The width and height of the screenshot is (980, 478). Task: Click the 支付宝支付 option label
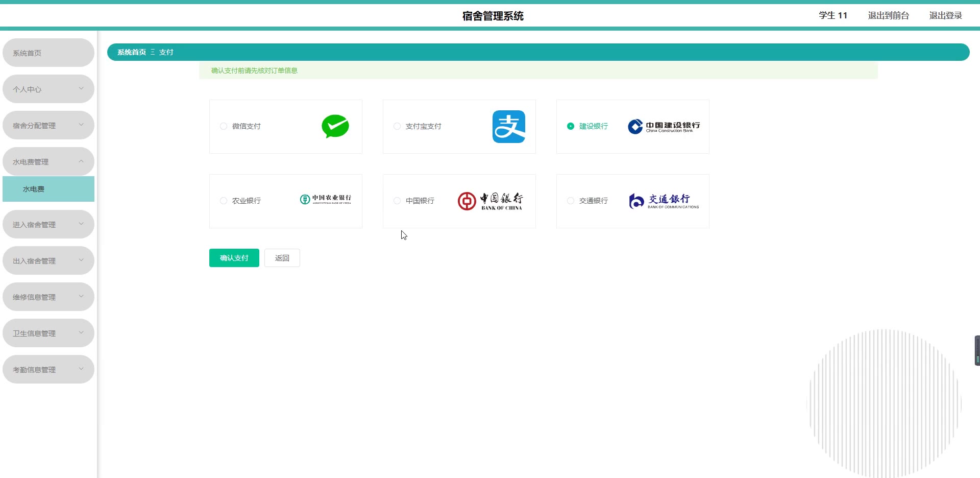424,126
